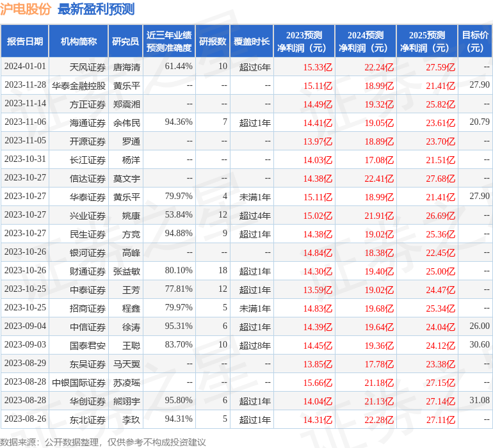Click researcher 郑震湘

[x=127, y=104]
